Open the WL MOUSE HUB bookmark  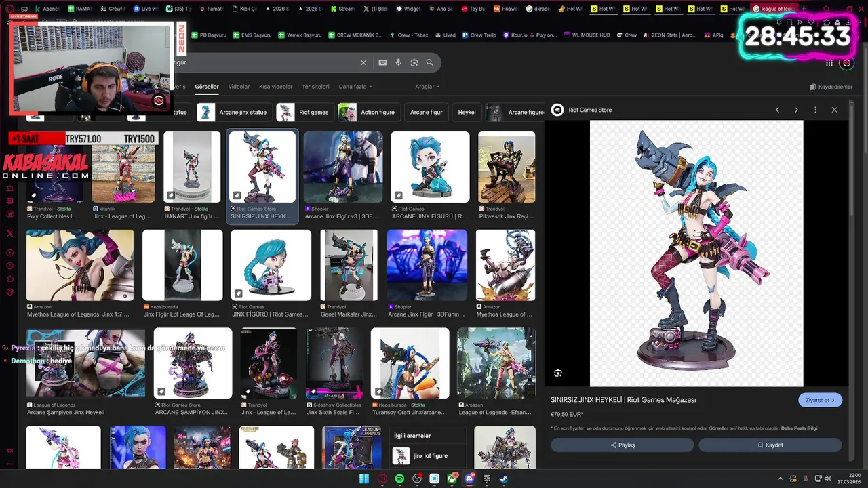586,35
